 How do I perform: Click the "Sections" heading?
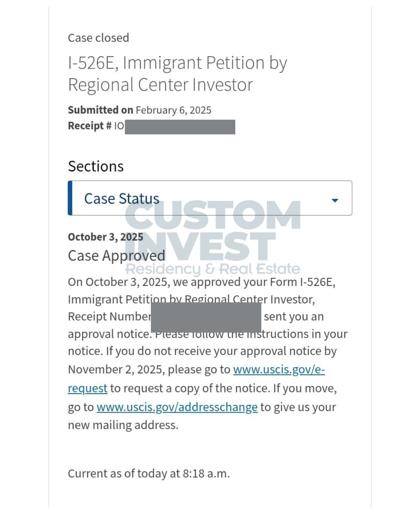[96, 166]
